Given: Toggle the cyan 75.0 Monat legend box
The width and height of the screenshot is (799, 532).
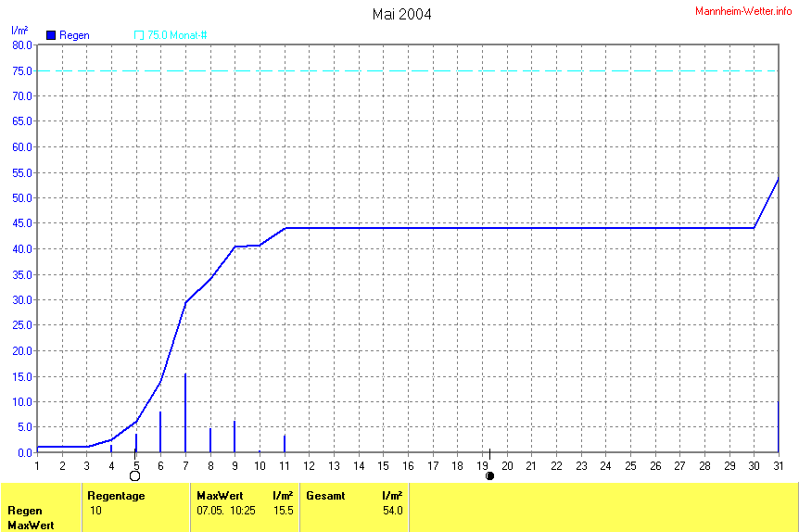Looking at the screenshot, I should [140, 35].
